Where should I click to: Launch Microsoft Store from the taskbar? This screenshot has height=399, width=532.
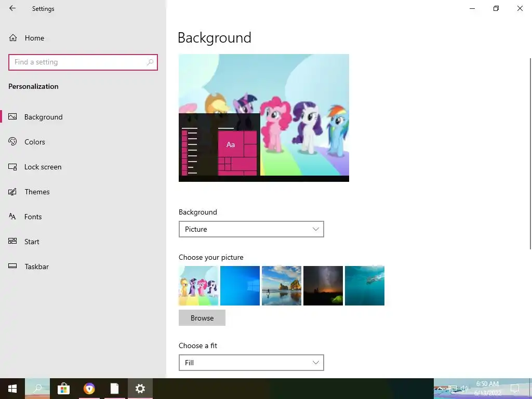point(63,389)
